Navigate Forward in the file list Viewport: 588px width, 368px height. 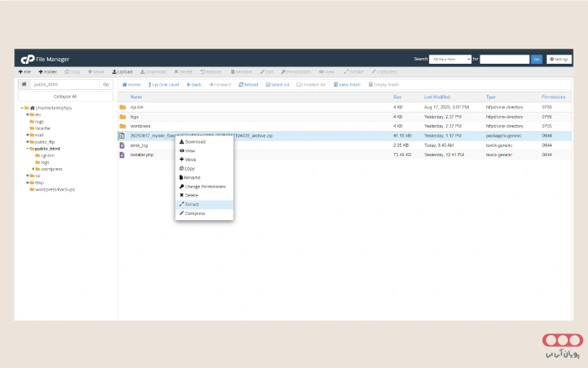pyautogui.click(x=220, y=85)
